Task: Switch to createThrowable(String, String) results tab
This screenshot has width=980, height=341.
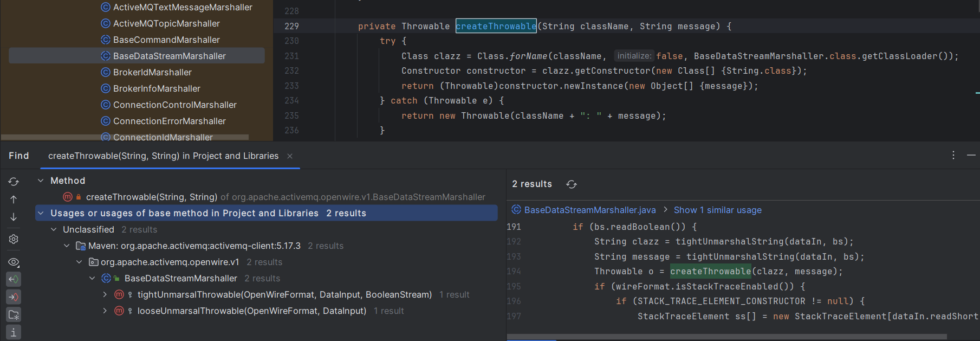Action: pos(163,156)
